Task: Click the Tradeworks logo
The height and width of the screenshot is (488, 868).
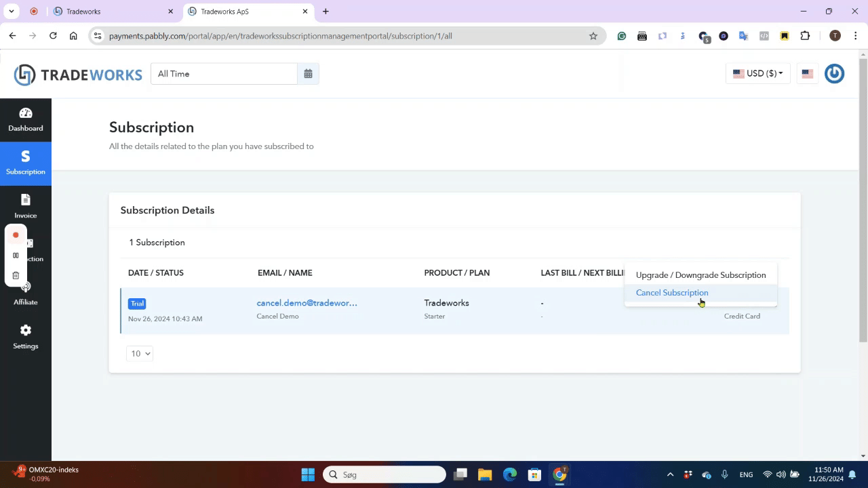Action: tap(78, 75)
